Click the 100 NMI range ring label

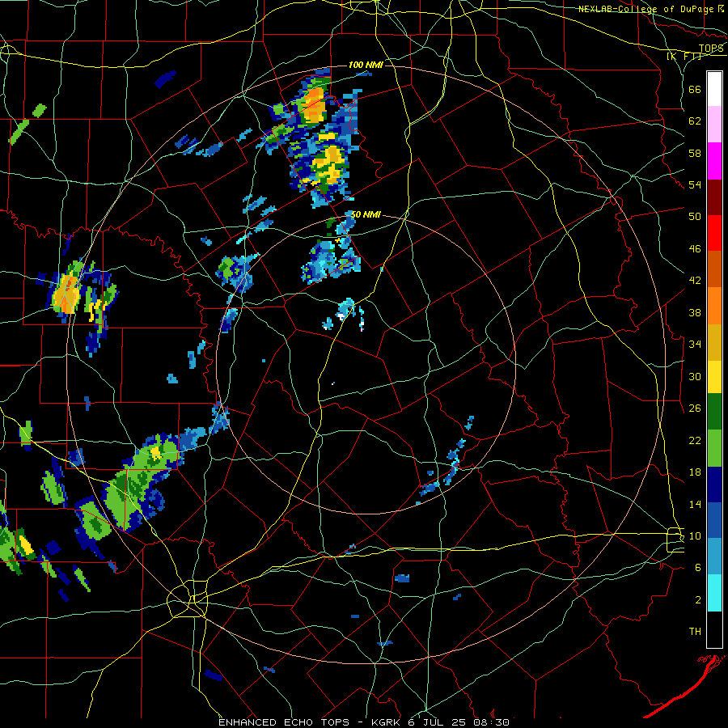(366, 65)
